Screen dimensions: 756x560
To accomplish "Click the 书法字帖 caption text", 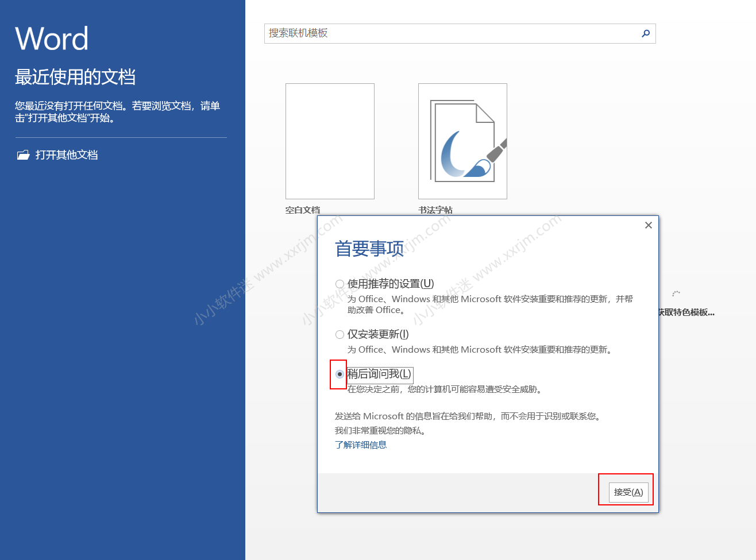I will (x=435, y=210).
